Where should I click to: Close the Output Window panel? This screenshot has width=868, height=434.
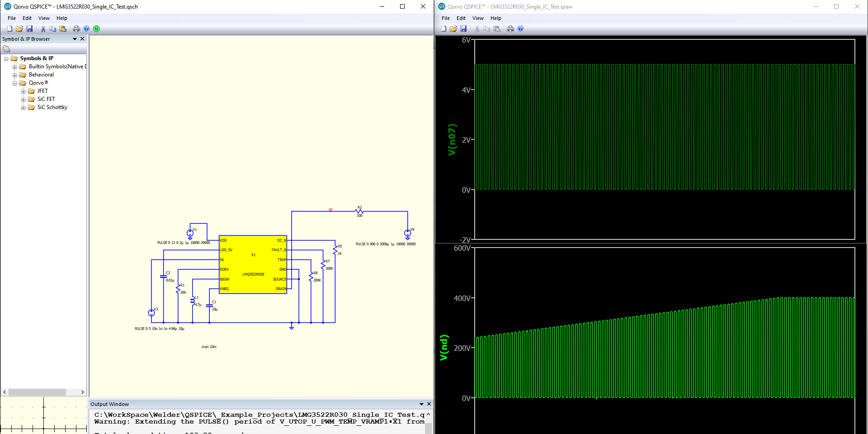[429, 404]
